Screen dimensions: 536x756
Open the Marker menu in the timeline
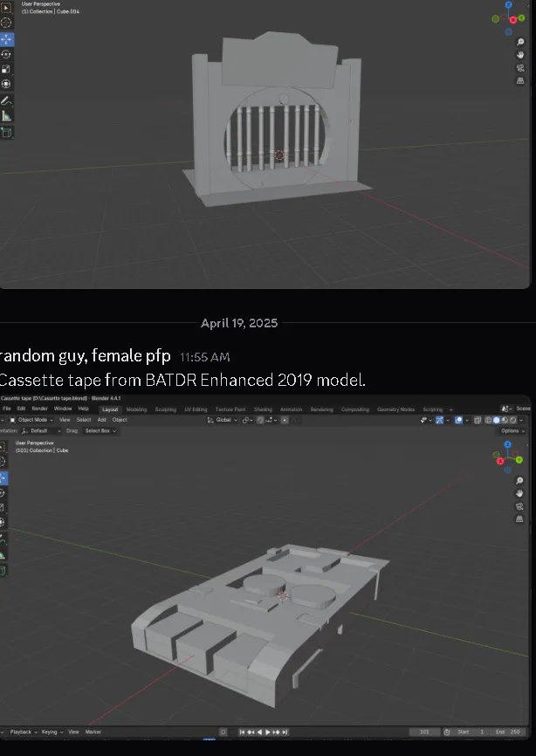point(93,732)
